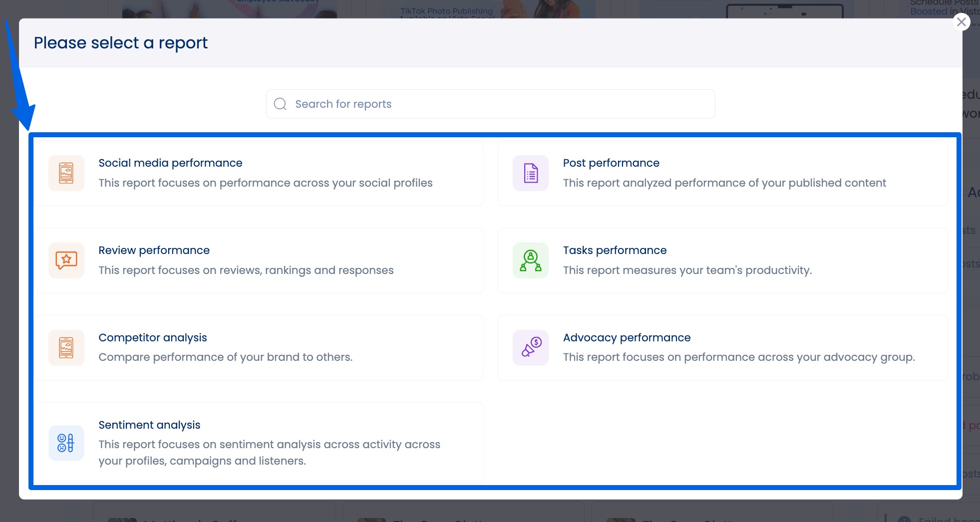Open the Review performance report title
Screen dimensions: 980x522
pos(154,251)
